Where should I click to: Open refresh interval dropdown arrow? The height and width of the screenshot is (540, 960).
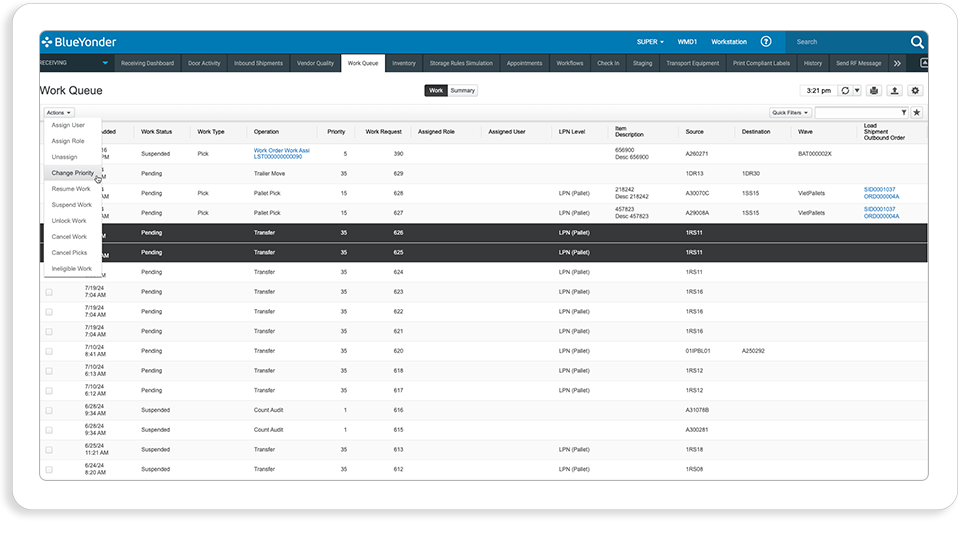click(857, 91)
